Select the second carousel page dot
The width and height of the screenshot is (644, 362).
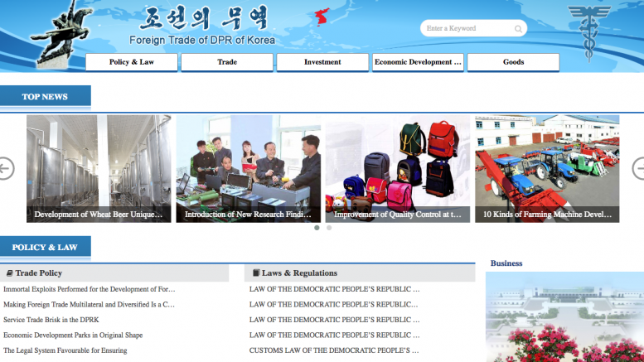pyautogui.click(x=329, y=227)
